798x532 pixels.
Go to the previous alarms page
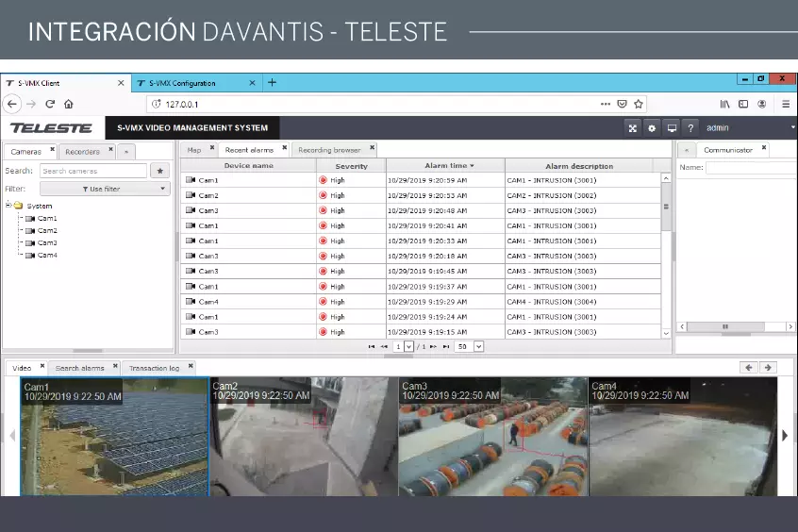(384, 347)
